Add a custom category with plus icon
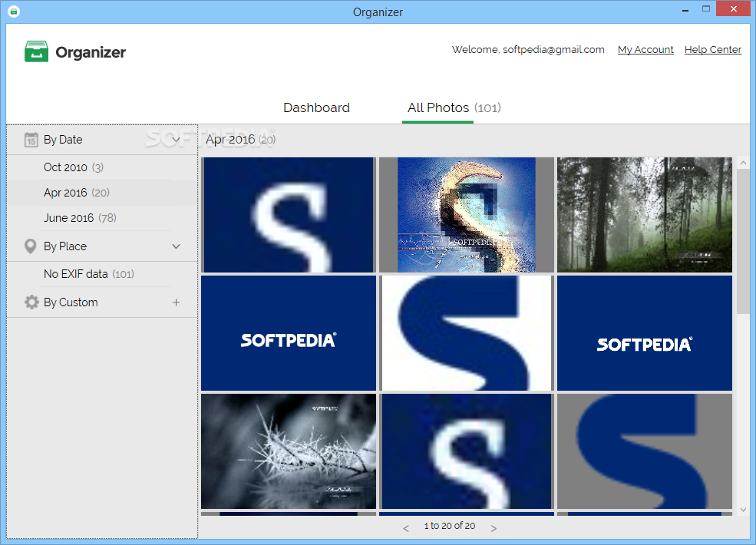This screenshot has height=545, width=756. pos(176,302)
